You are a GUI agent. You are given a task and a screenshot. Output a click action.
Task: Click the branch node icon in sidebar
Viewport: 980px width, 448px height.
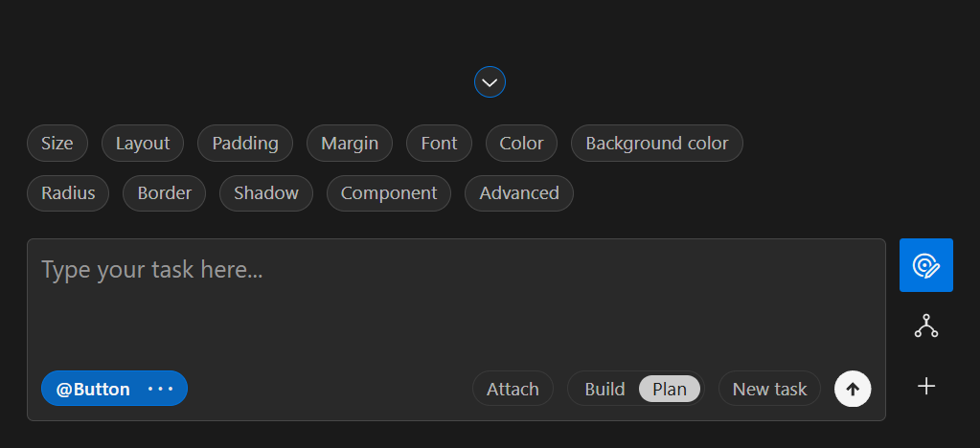(925, 326)
